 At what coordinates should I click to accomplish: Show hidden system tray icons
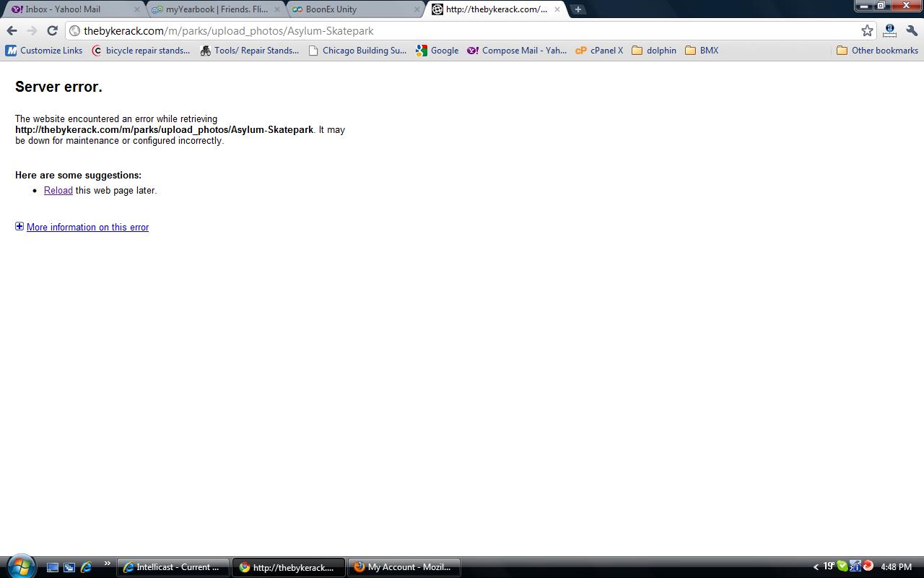point(816,567)
